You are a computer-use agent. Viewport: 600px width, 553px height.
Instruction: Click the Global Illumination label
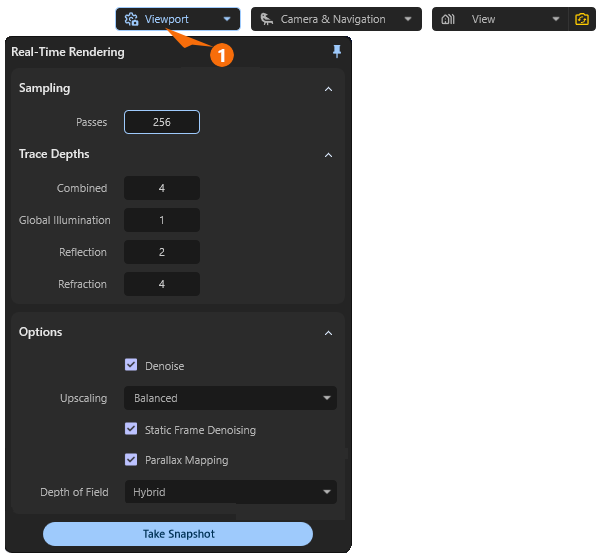[65, 220]
